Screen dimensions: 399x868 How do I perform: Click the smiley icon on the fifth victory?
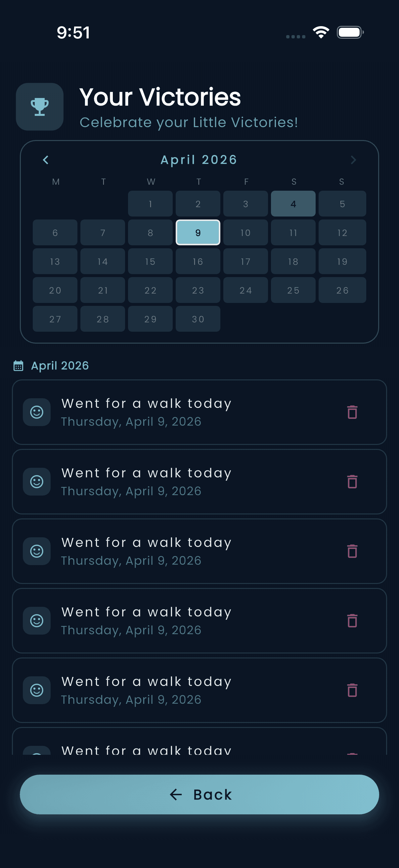(x=36, y=691)
